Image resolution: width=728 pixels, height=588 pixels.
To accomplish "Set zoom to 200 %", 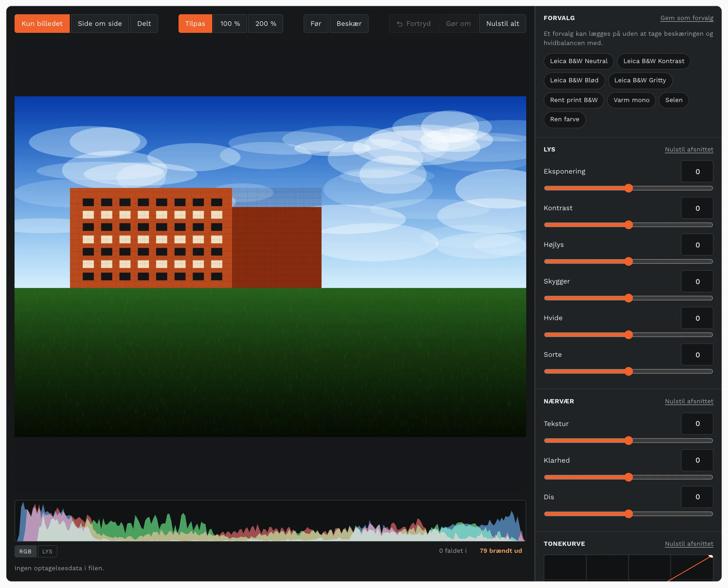I will point(265,23).
